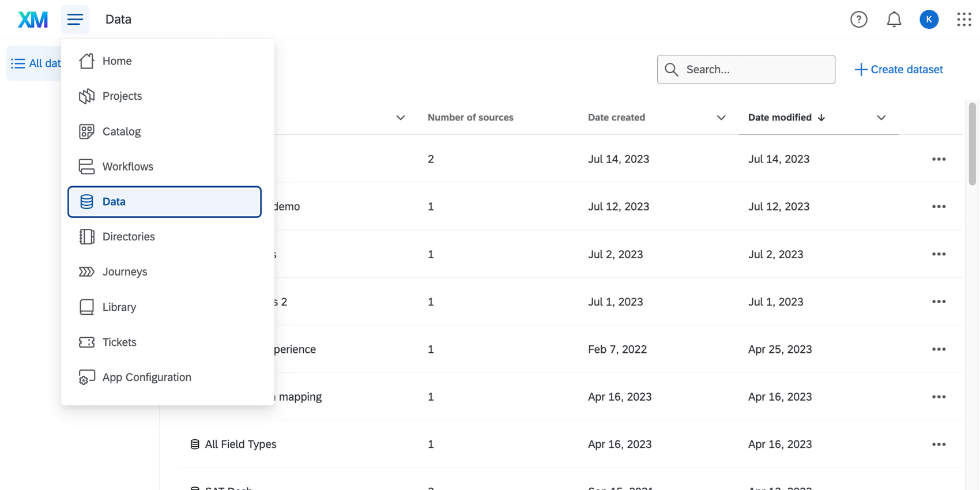Open row options for All Field Types
Screen dimensions: 980x490
coord(938,444)
